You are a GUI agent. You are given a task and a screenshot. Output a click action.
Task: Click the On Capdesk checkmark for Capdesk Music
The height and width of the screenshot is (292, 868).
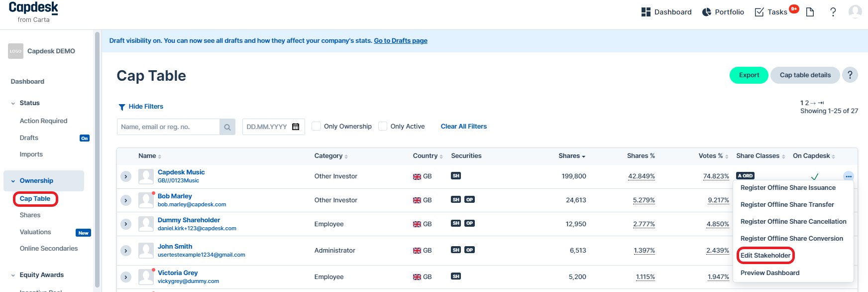[x=815, y=176]
